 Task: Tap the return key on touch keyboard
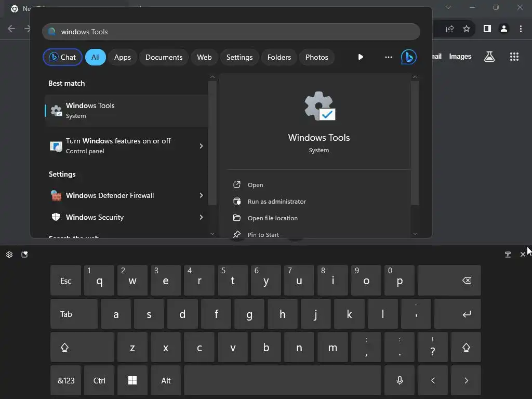coord(457,314)
